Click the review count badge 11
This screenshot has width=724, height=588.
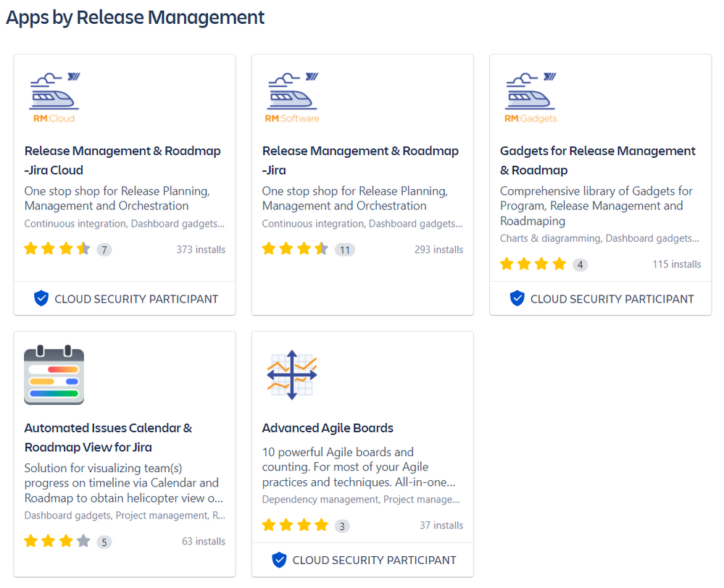tap(345, 250)
